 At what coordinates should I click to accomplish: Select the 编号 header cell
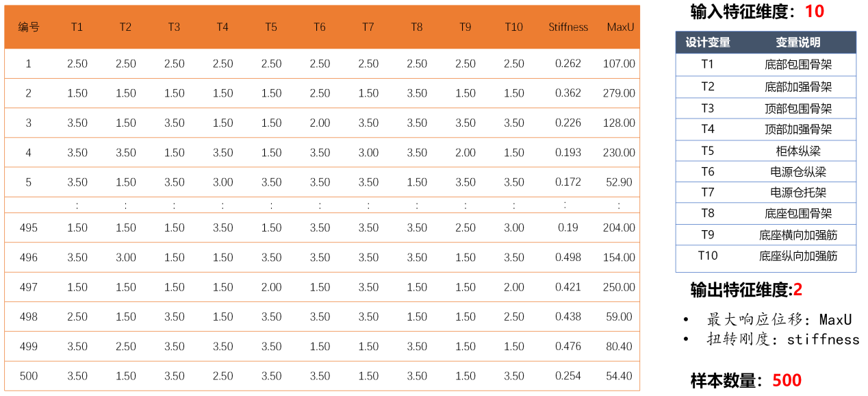[28, 27]
